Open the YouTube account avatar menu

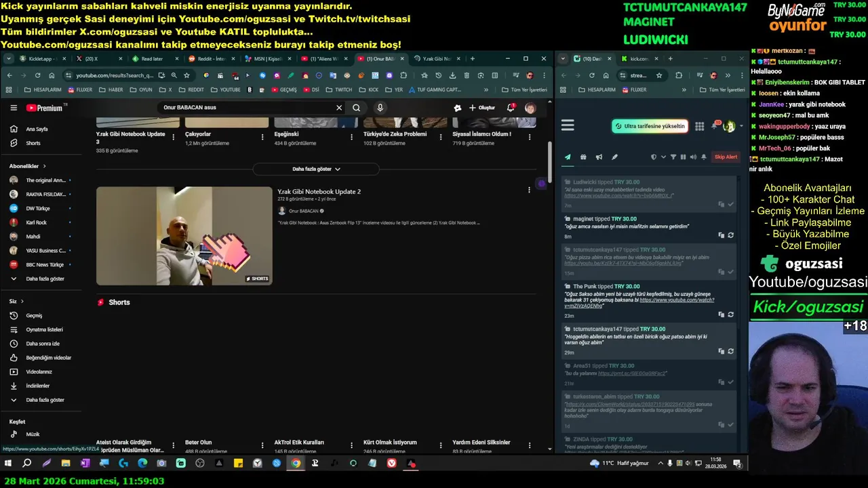pyautogui.click(x=530, y=108)
